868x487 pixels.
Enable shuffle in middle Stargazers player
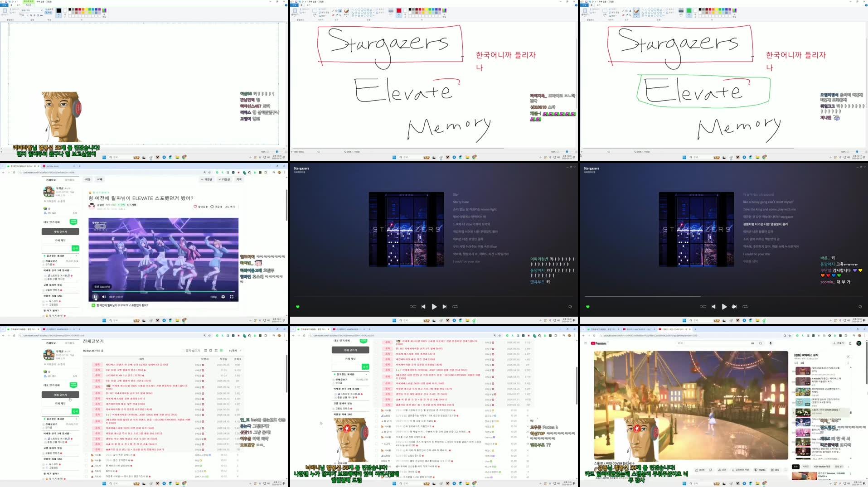coord(413,307)
